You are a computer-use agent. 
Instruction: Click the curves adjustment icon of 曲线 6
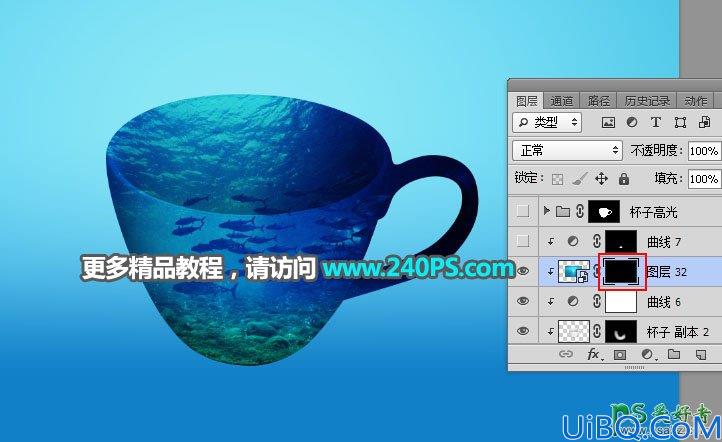pos(573,302)
